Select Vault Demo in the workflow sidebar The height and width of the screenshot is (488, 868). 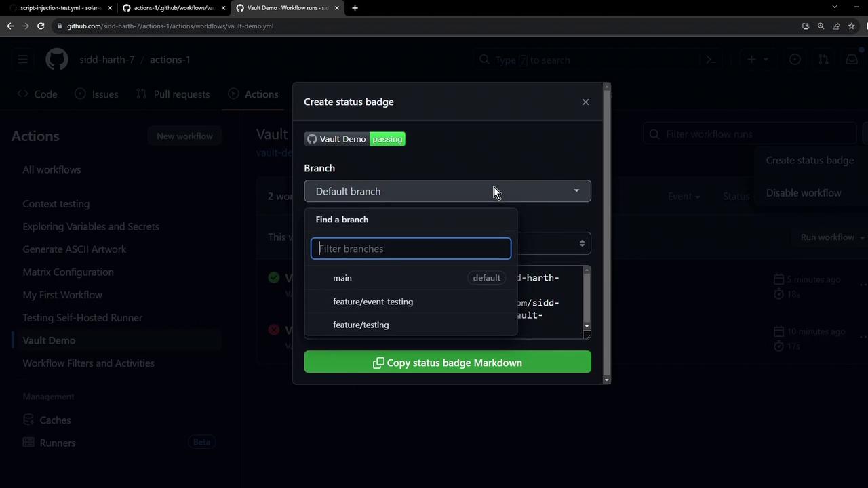click(x=117, y=340)
